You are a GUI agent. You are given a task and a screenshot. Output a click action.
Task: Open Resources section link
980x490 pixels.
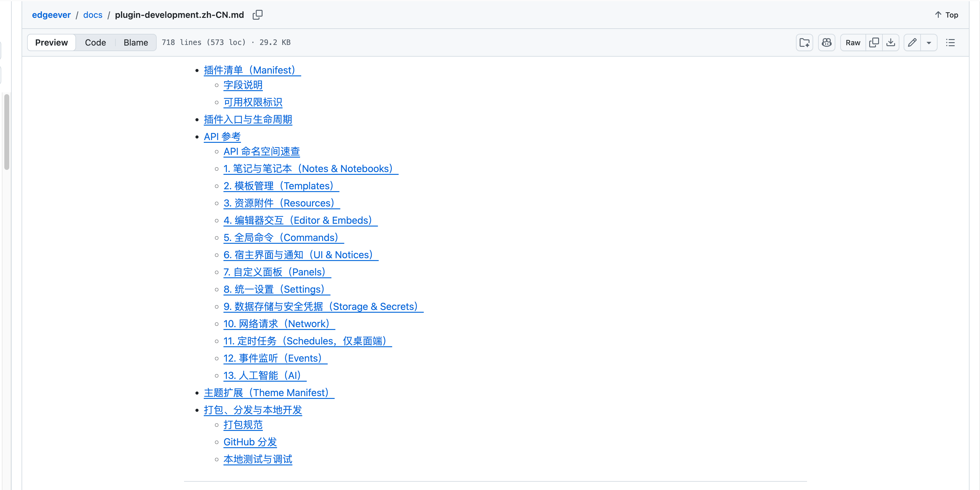282,203
